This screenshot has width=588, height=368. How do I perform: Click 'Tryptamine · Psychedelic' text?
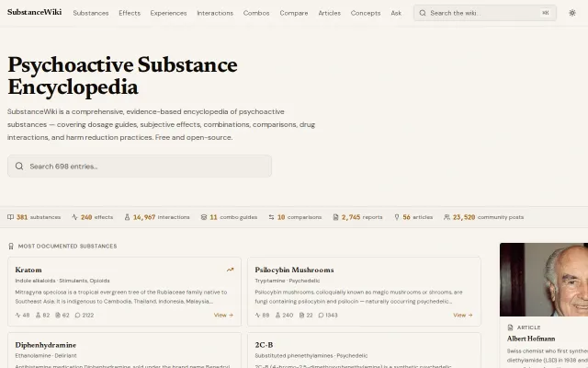288,281
